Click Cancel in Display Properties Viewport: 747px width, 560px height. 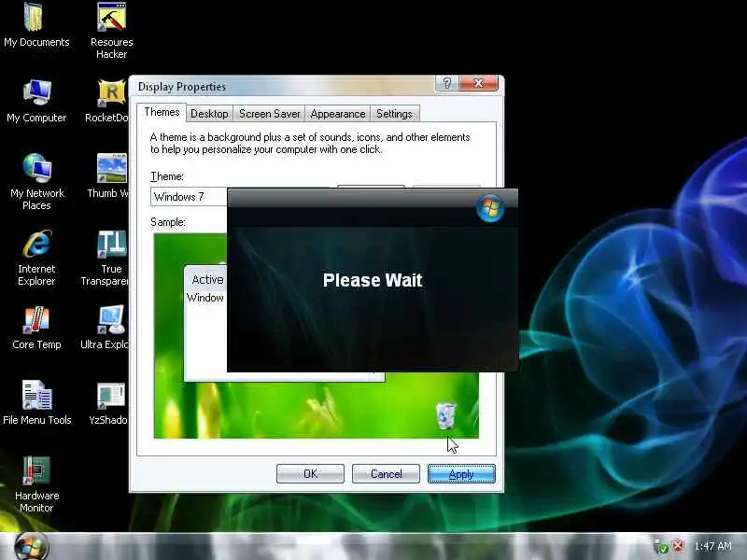click(386, 474)
